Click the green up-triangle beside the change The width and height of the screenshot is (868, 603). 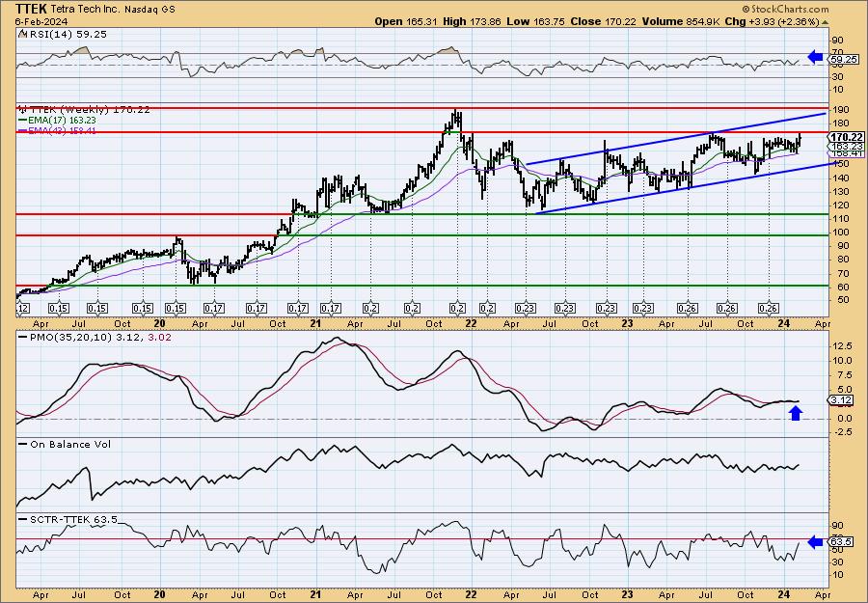pyautogui.click(x=825, y=22)
